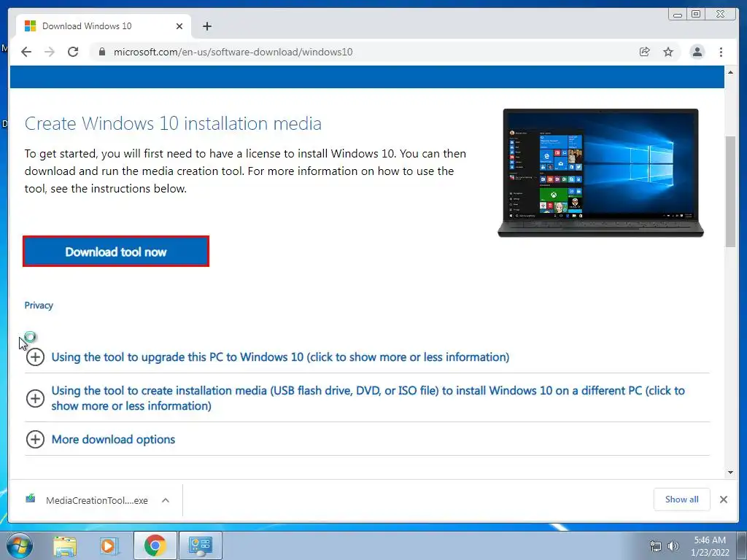Expand Using the tool to create installation media
747x560 pixels.
(355, 398)
